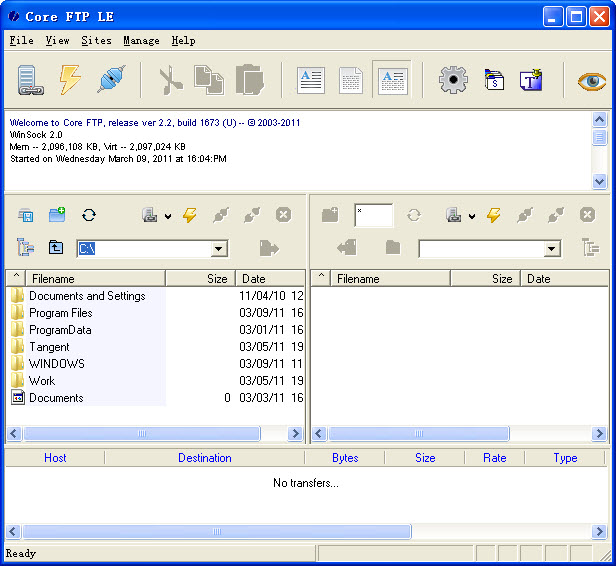Expand the remote path dropdown
616x566 pixels.
[x=551, y=249]
